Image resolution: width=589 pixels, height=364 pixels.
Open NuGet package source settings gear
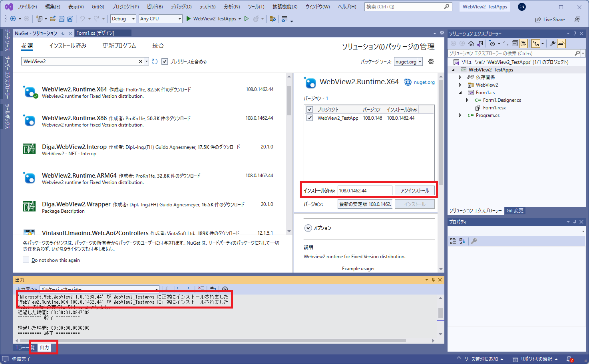(431, 61)
